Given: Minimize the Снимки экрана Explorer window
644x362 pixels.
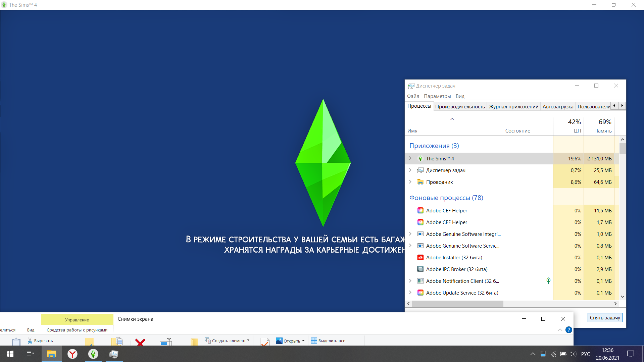Looking at the screenshot, I should click(x=524, y=318).
